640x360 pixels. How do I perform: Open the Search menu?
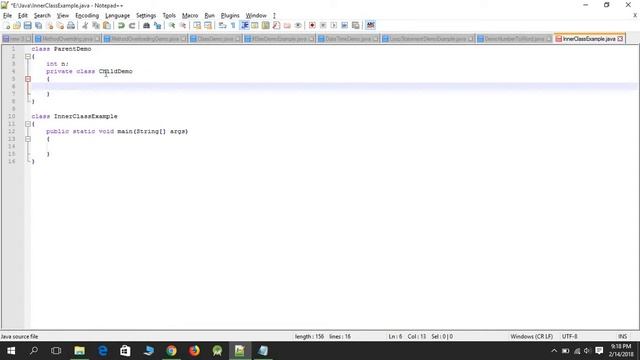click(x=42, y=16)
